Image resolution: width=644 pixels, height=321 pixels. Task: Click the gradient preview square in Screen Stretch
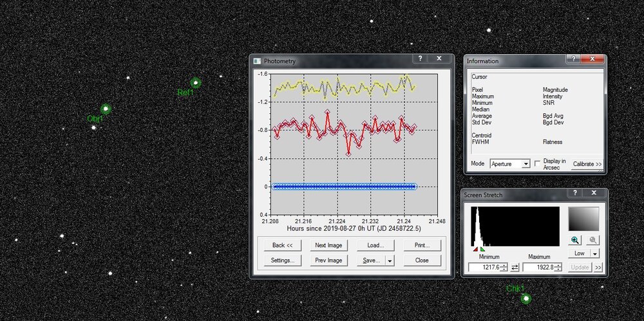coord(583,219)
